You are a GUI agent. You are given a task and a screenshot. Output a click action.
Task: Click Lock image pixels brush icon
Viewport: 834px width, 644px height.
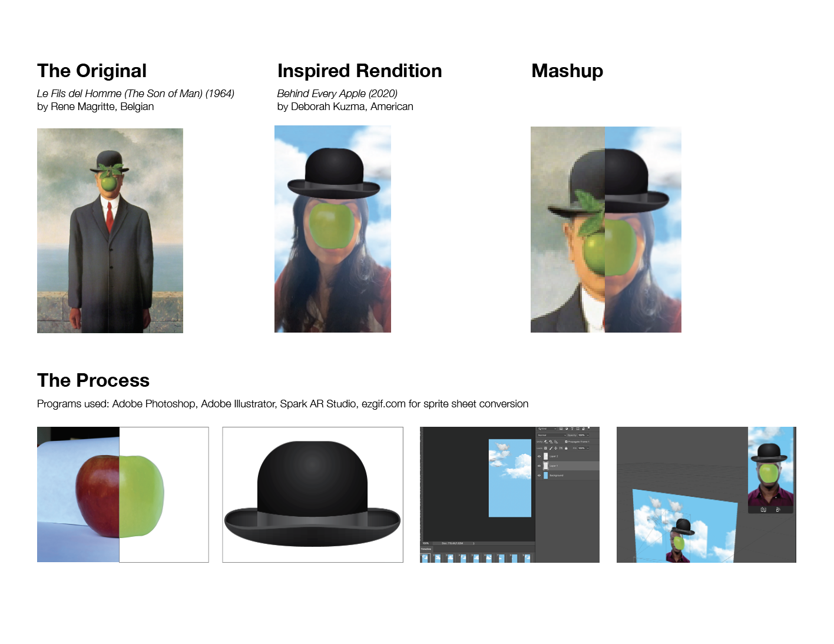point(551,448)
